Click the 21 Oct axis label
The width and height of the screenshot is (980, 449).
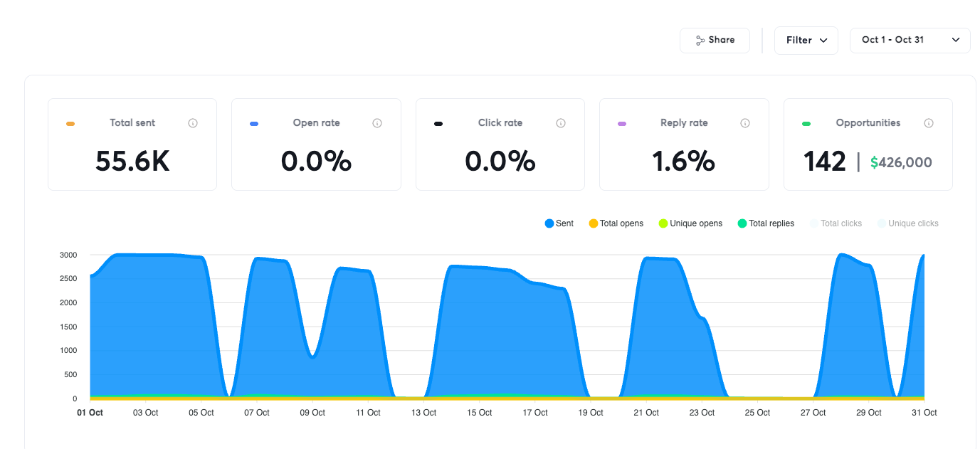646,413
